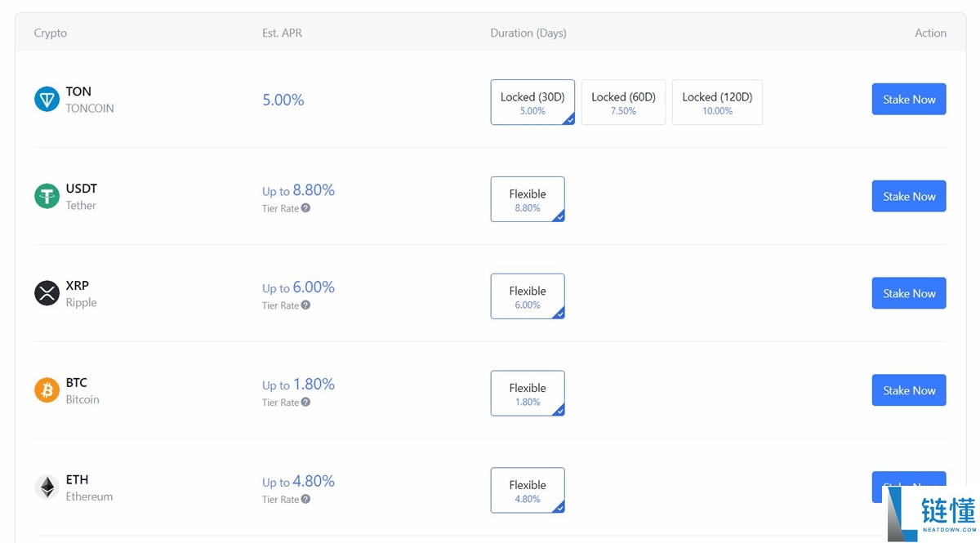This screenshot has height=543, width=980.
Task: Select the ETH Flexible 4.80% option
Action: (x=528, y=490)
